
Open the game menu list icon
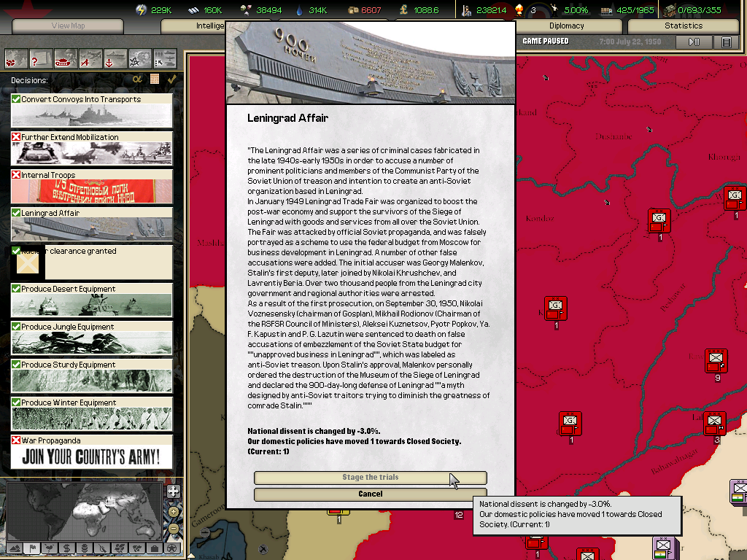(x=726, y=42)
